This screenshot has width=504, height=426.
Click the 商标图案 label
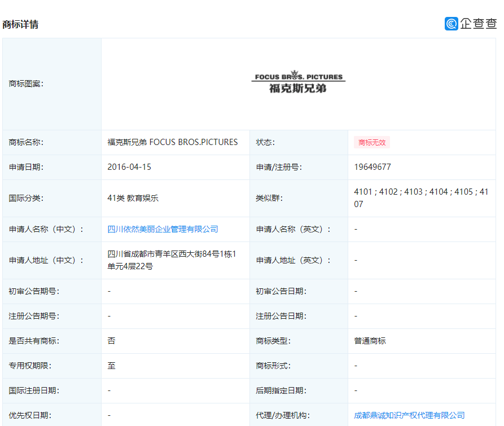point(26,84)
